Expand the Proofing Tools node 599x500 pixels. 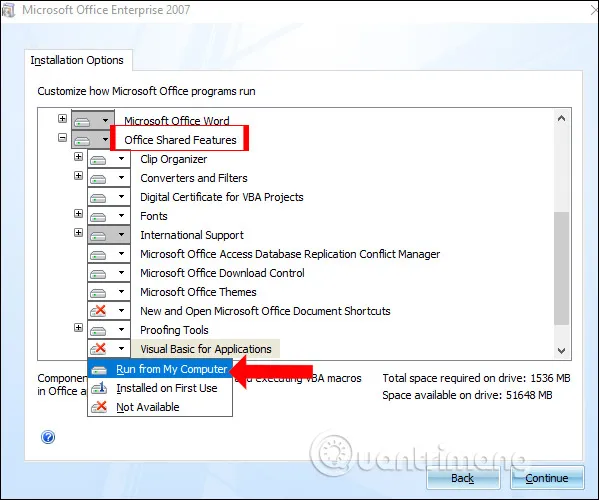(x=78, y=328)
